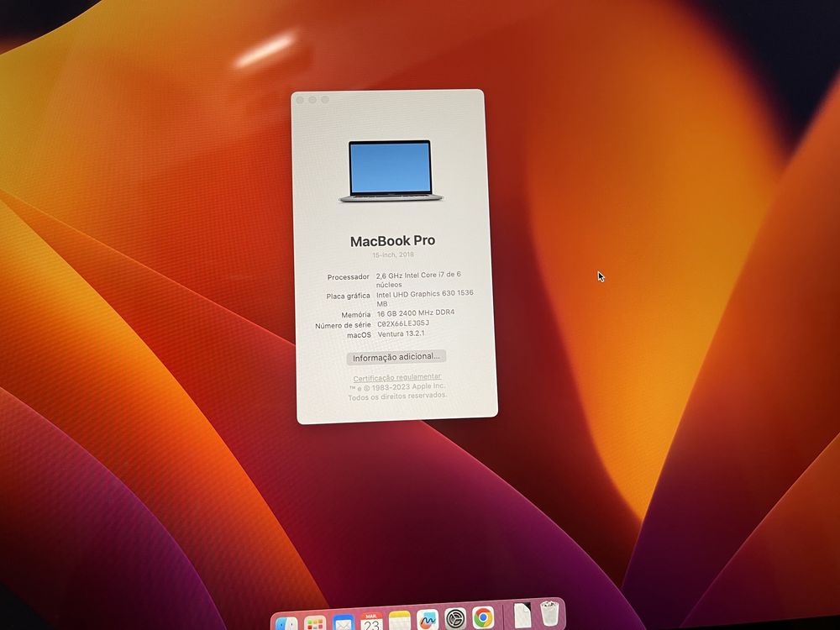This screenshot has width=840, height=630.
Task: Click the Todos os direitos reservados text
Action: 397,396
